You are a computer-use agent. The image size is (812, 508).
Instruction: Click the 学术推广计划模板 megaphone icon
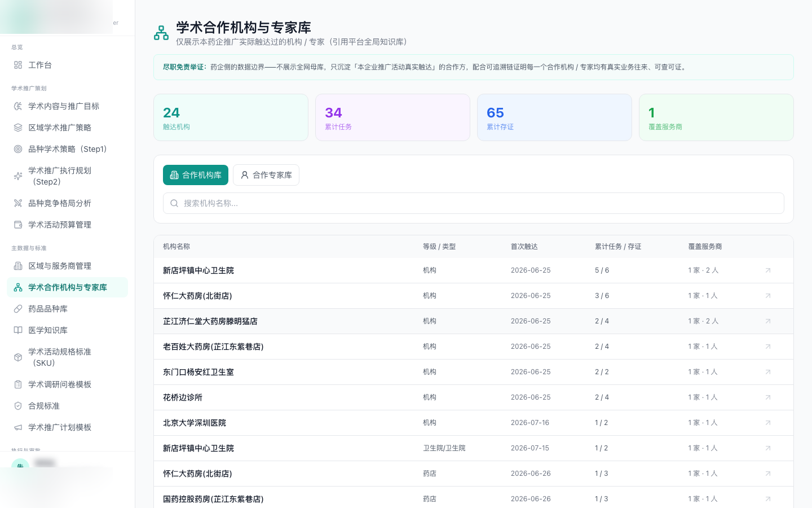[18, 427]
